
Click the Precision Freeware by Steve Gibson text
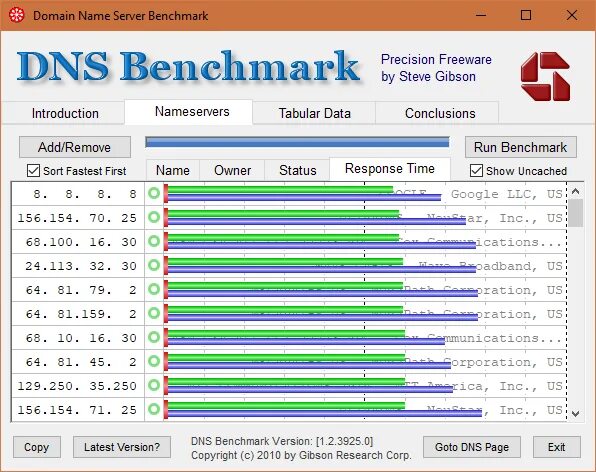click(x=436, y=68)
